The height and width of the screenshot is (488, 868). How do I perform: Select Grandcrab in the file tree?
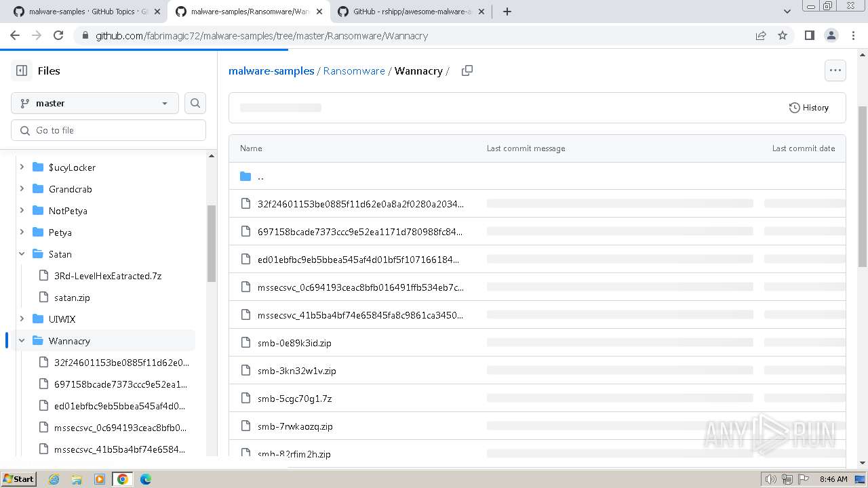71,189
